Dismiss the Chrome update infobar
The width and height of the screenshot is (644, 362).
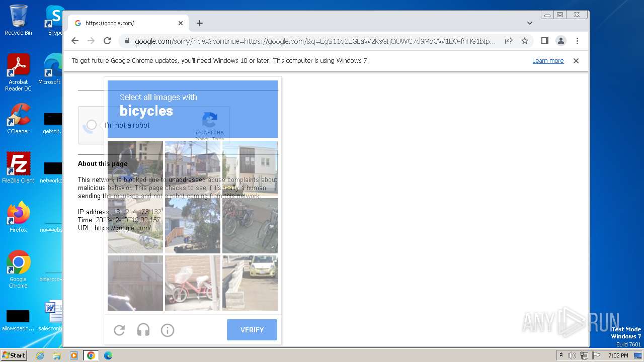576,61
